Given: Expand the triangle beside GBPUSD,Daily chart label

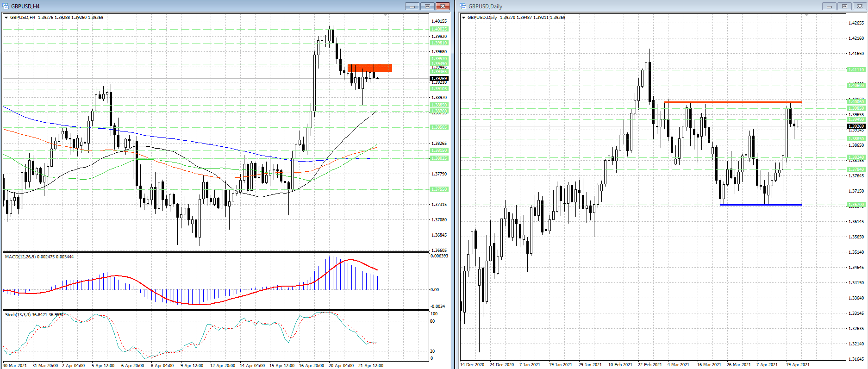Looking at the screenshot, I should pyautogui.click(x=463, y=18).
